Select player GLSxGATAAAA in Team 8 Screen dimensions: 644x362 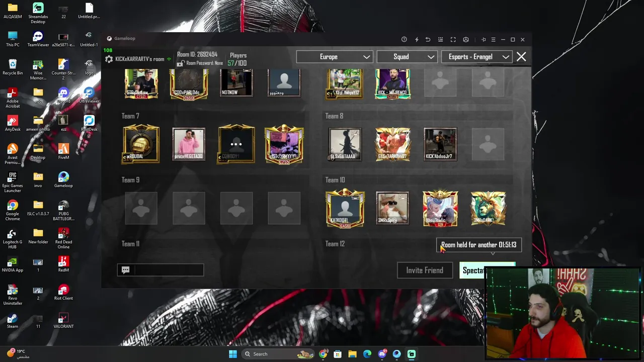coord(345,144)
